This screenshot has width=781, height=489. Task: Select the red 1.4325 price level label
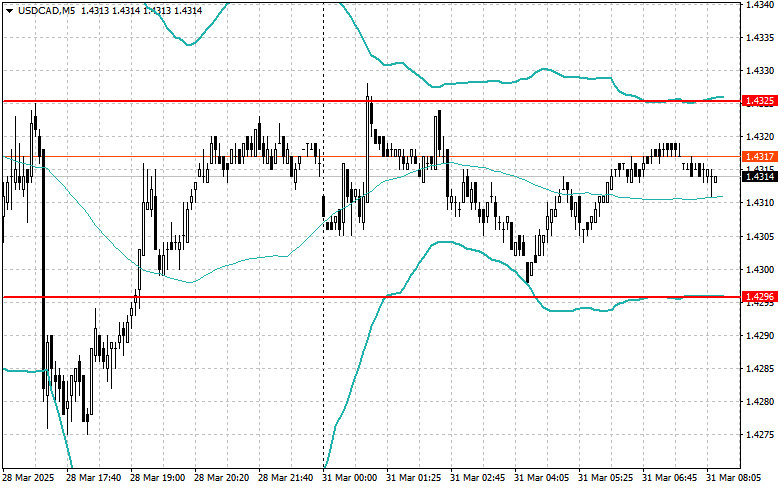coord(759,101)
